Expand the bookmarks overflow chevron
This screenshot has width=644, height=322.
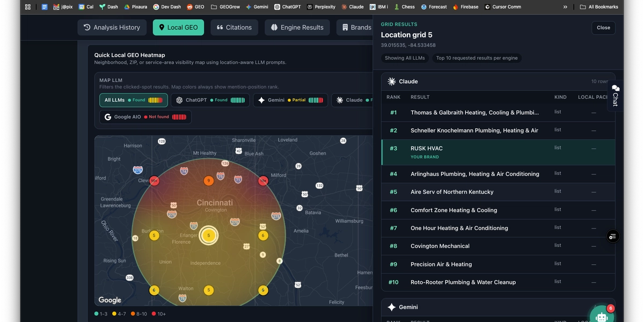point(565,7)
